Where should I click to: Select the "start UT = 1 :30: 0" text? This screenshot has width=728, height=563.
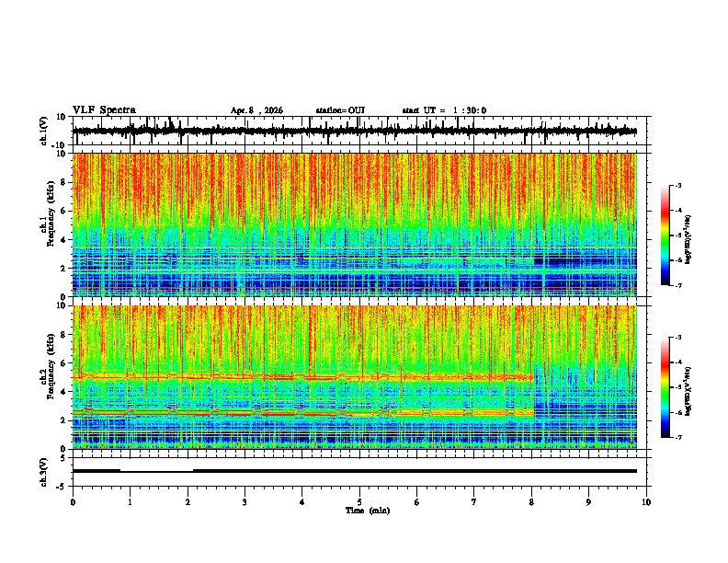[444, 110]
